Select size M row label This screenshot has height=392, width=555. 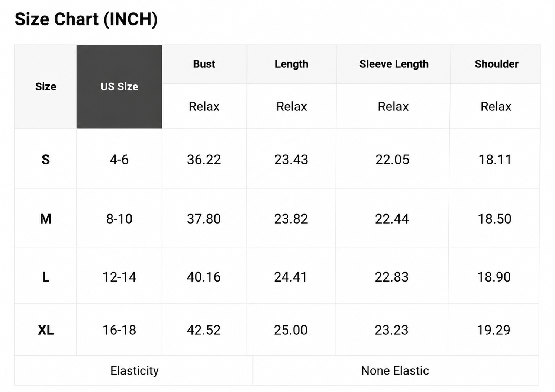(46, 218)
